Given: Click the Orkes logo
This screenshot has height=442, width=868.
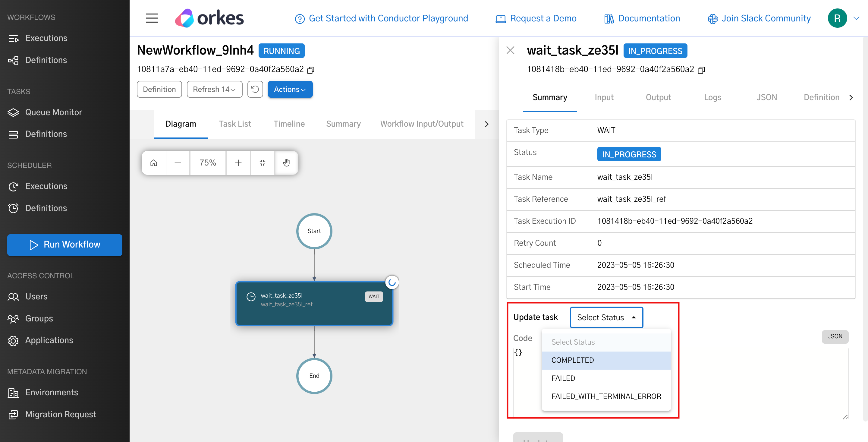Looking at the screenshot, I should pos(209,18).
